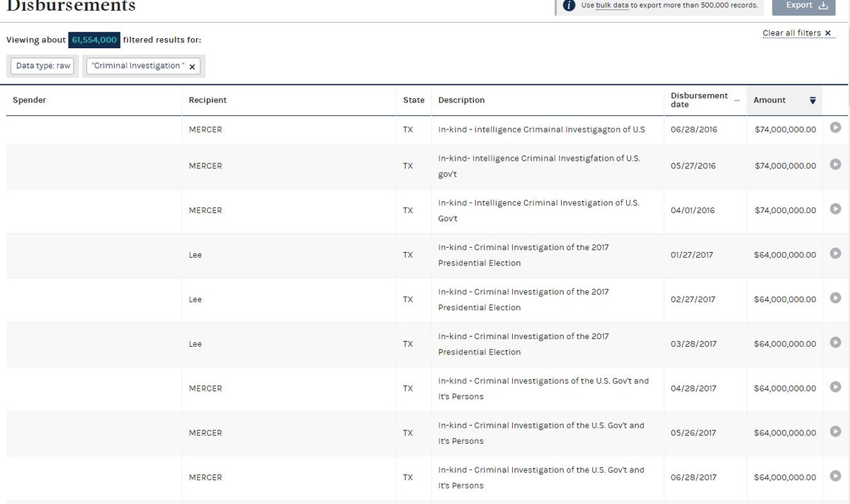
Task: Click the 06/28/2017 date cell
Action: click(x=693, y=479)
